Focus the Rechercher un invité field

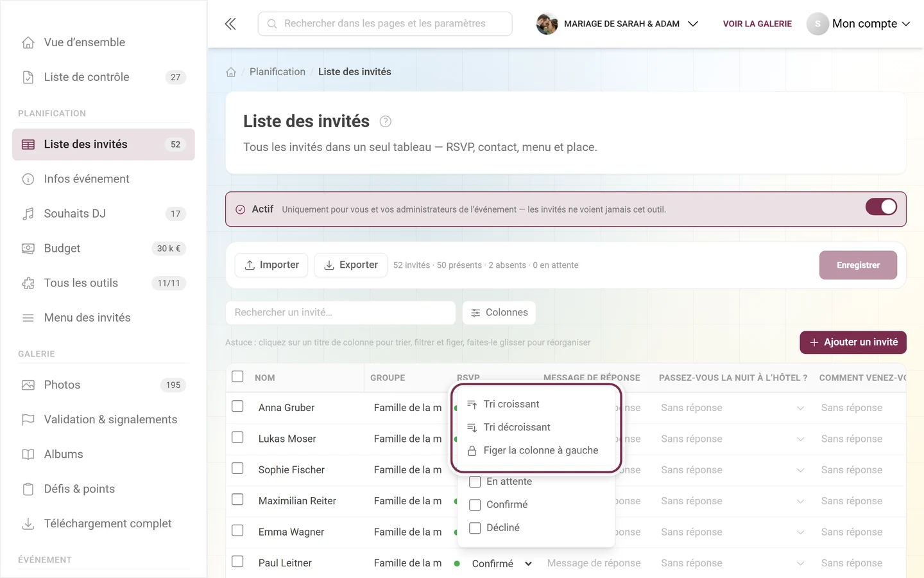(340, 313)
